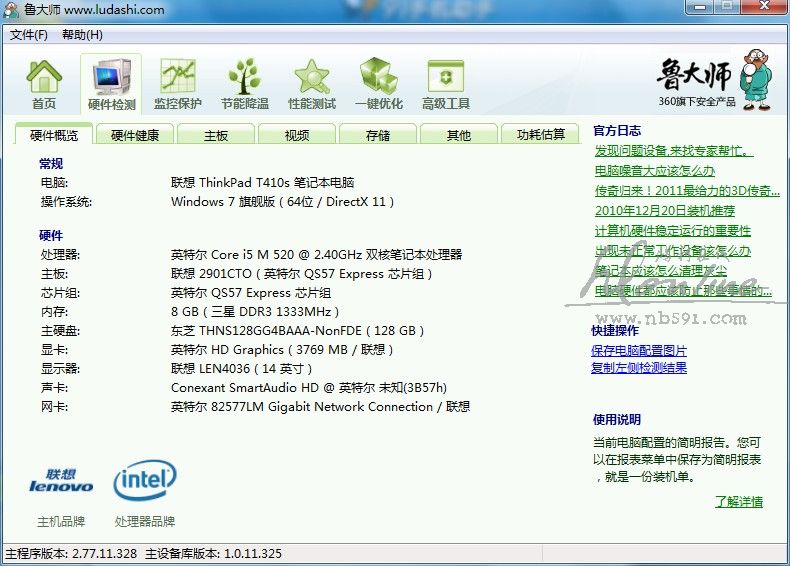Select the Core i5 M 520 processor text
The width and height of the screenshot is (790, 566).
316,255
